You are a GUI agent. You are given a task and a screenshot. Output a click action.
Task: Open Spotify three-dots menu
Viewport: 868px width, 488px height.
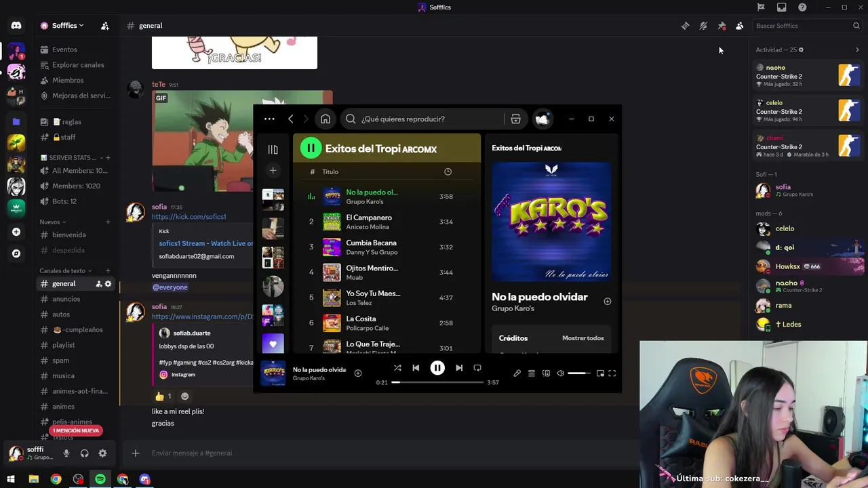(269, 119)
